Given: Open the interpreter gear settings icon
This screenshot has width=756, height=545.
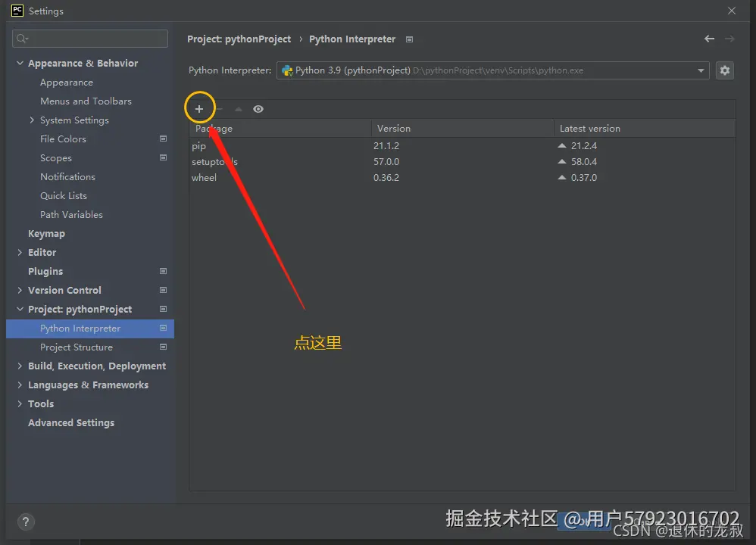Looking at the screenshot, I should click(x=725, y=70).
